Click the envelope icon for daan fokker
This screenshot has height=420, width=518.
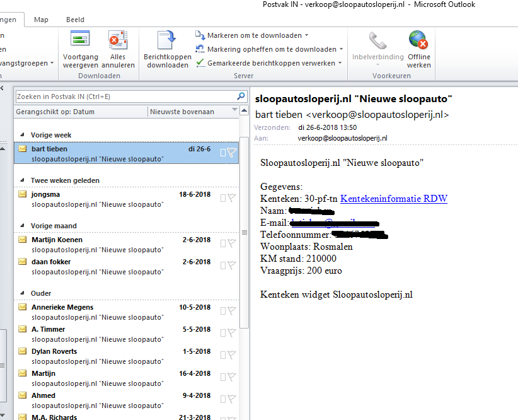click(23, 262)
